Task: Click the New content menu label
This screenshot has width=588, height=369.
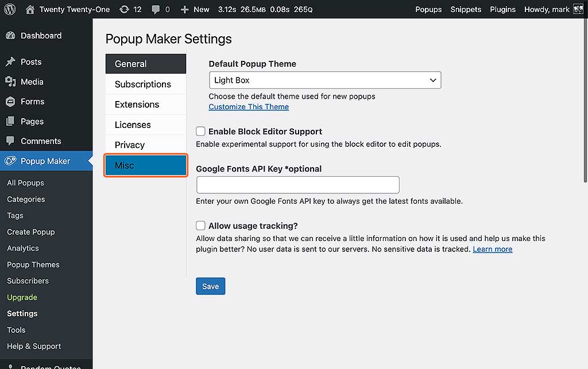Action: click(202, 9)
